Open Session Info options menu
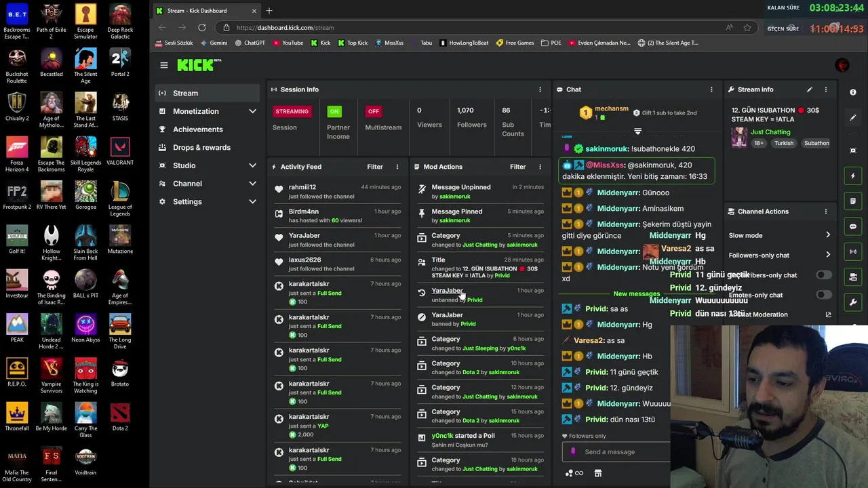 [x=540, y=89]
